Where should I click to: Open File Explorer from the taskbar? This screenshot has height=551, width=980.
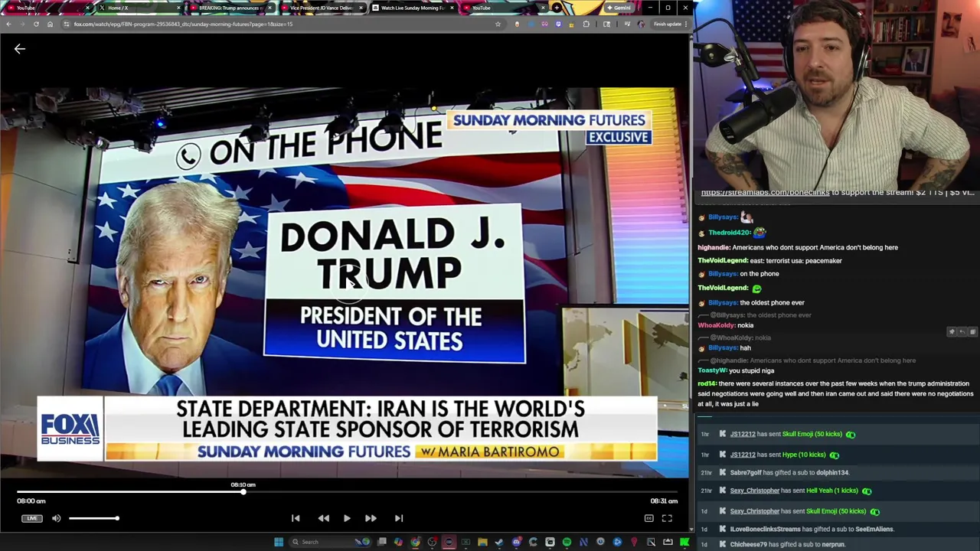coord(482,542)
